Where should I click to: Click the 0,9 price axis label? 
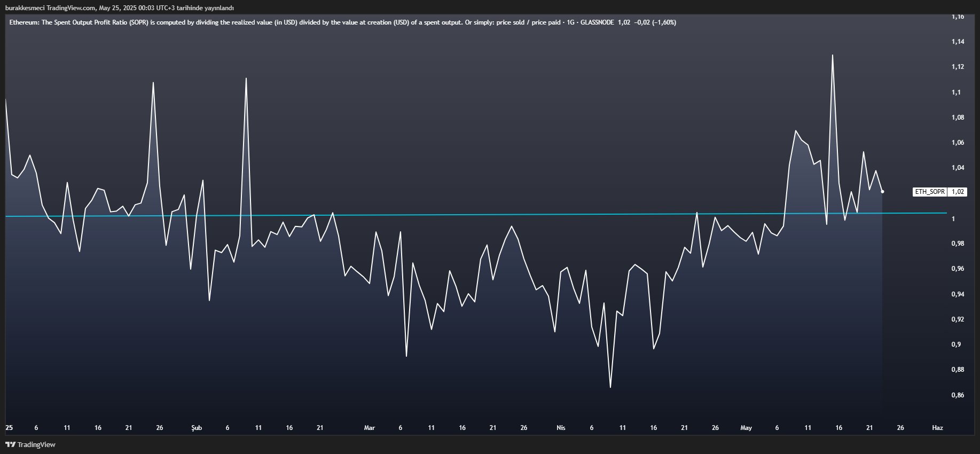point(956,345)
